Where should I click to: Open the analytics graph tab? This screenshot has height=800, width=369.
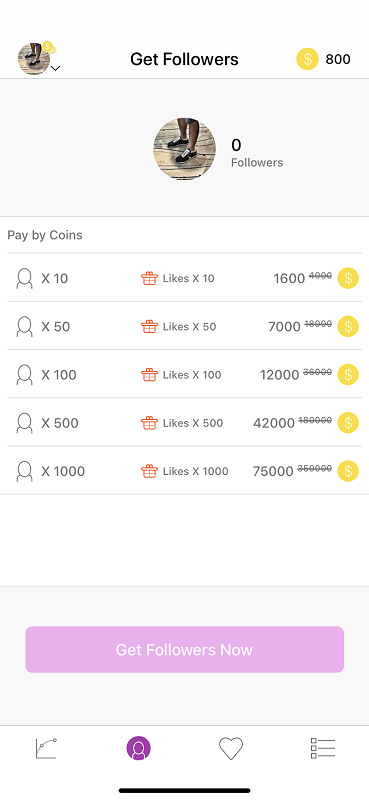[46, 748]
